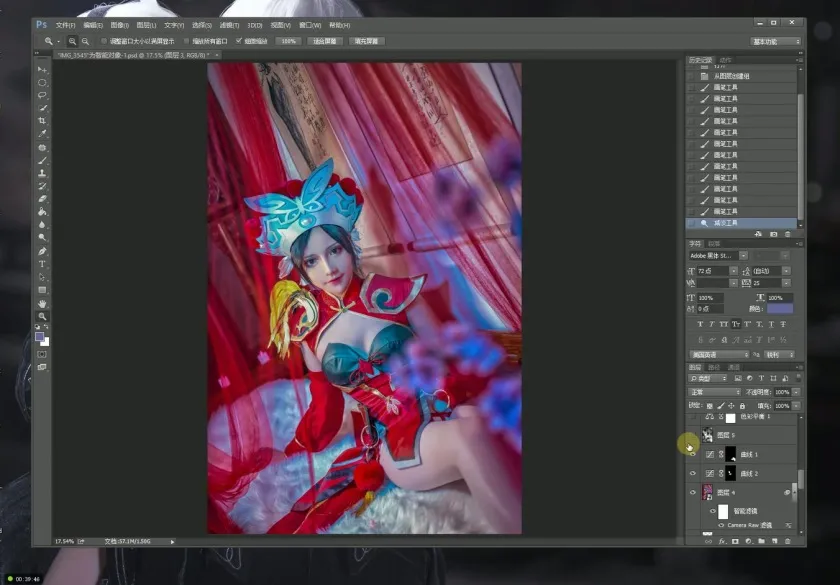Select the Move tool
This screenshot has width=840, height=585.
42,69
